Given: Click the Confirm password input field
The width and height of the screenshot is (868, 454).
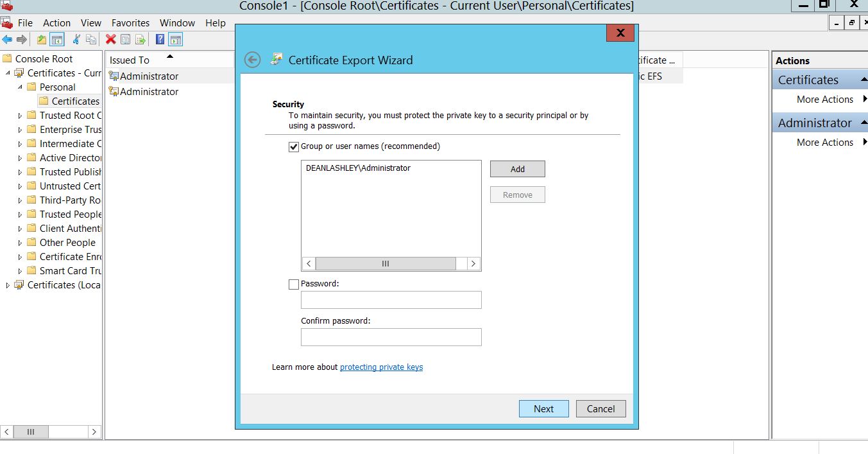Looking at the screenshot, I should point(391,337).
